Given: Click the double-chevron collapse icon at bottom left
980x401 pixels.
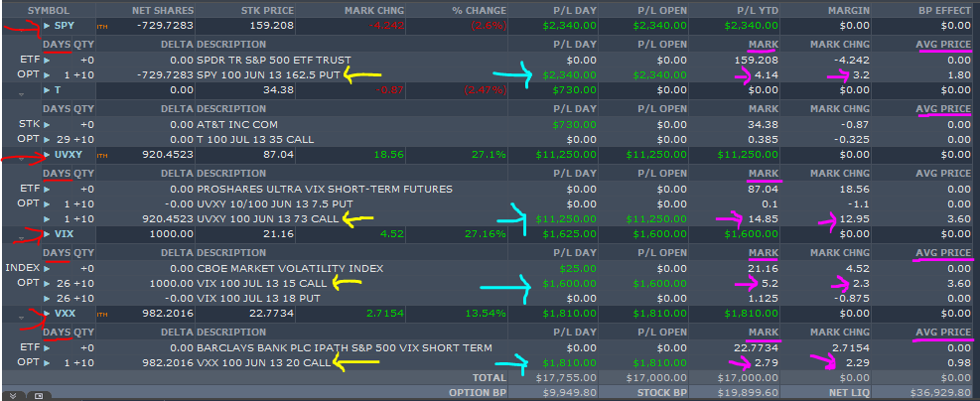Looking at the screenshot, I should [x=13, y=395].
